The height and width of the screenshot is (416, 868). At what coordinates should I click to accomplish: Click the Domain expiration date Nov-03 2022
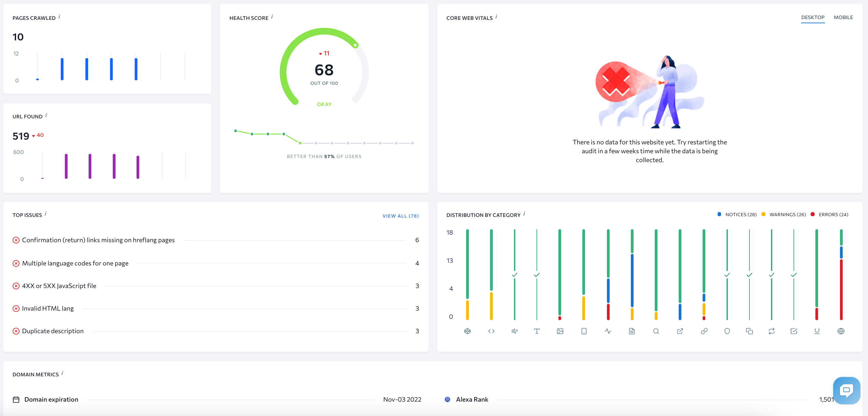click(402, 400)
